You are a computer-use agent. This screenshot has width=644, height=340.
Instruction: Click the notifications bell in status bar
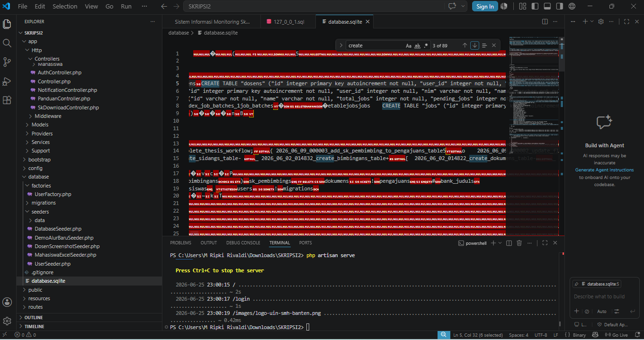(x=636, y=335)
